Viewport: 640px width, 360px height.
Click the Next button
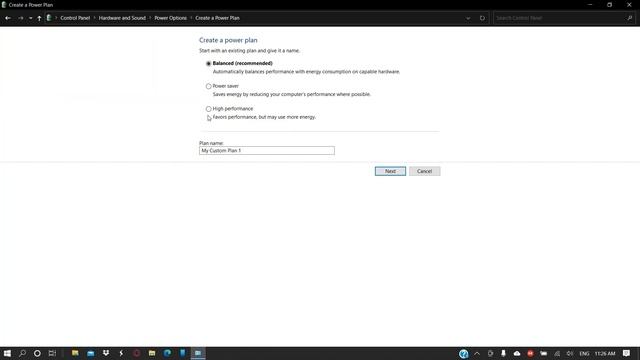390,171
